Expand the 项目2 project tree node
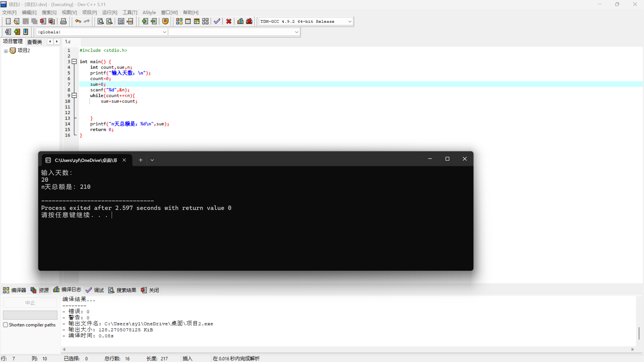 click(x=6, y=51)
